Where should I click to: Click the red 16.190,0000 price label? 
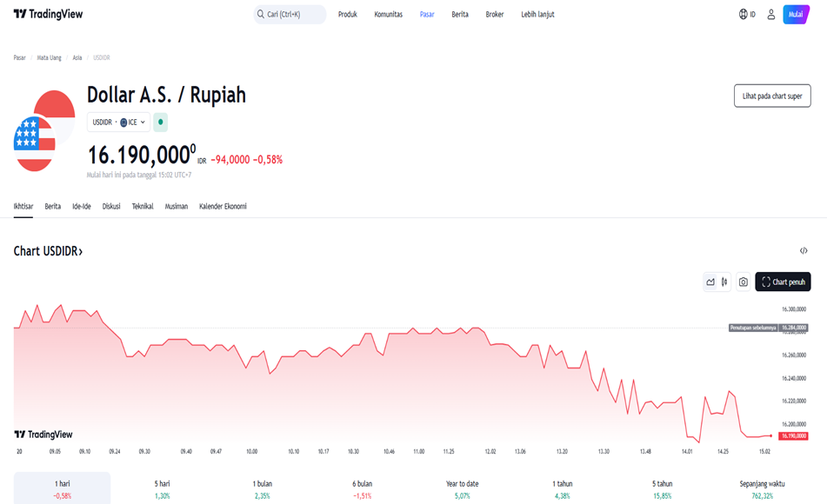(x=793, y=435)
